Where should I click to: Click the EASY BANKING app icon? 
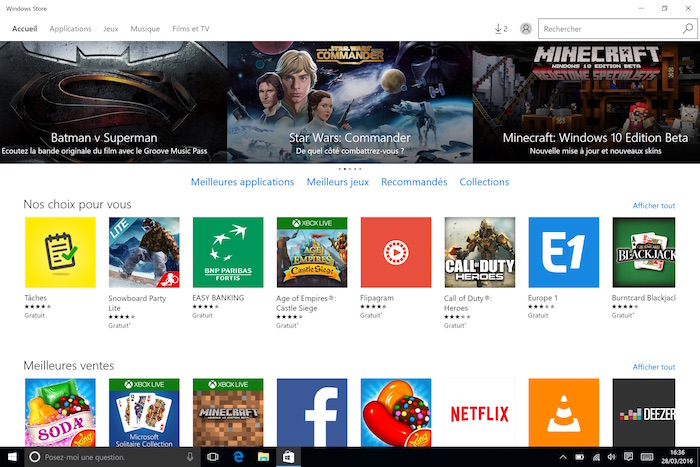(227, 252)
